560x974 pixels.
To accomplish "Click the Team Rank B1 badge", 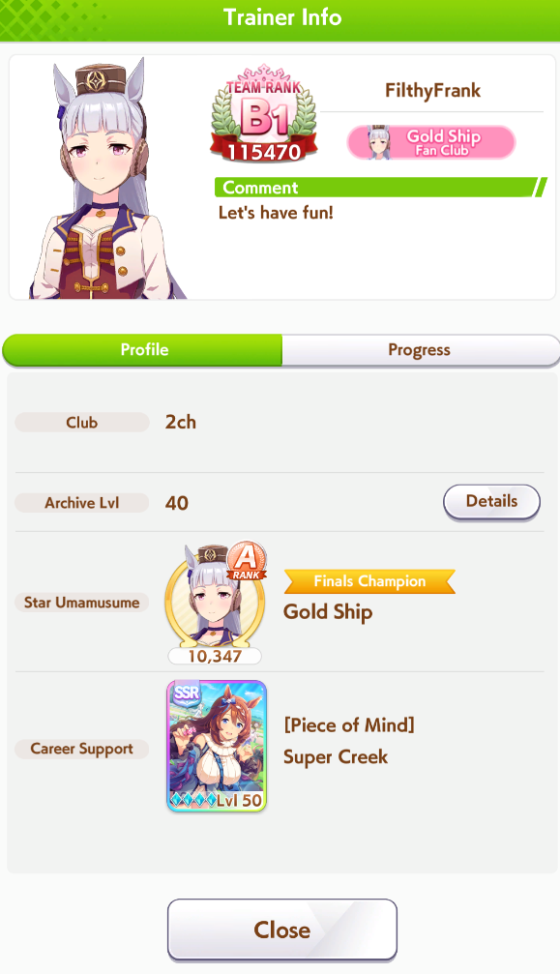I will click(264, 113).
